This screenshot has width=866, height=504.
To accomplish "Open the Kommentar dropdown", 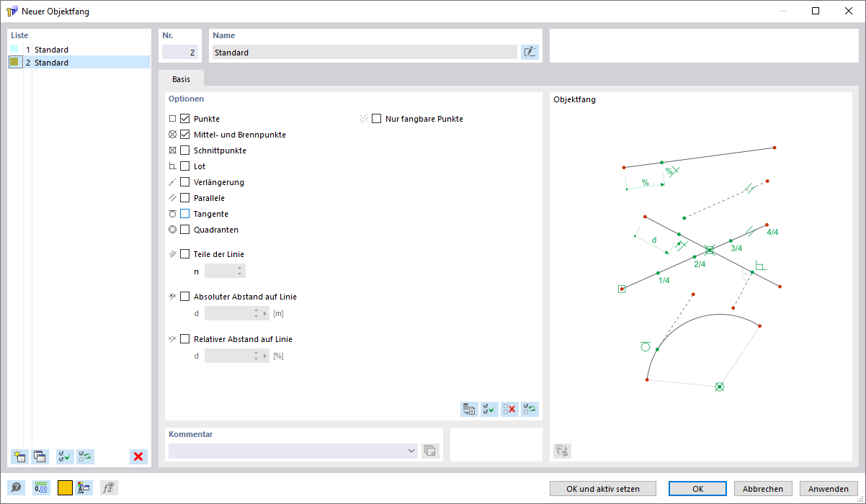I will pyautogui.click(x=412, y=451).
